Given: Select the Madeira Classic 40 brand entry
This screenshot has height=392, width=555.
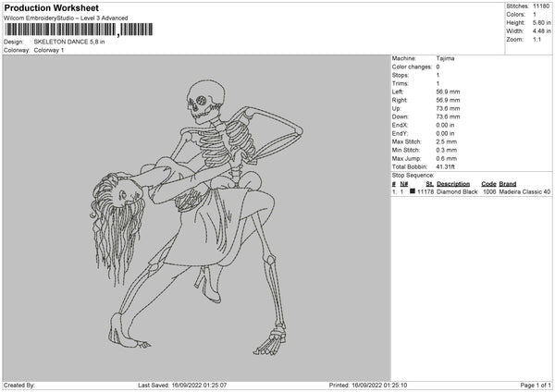Looking at the screenshot, I should tap(524, 191).
